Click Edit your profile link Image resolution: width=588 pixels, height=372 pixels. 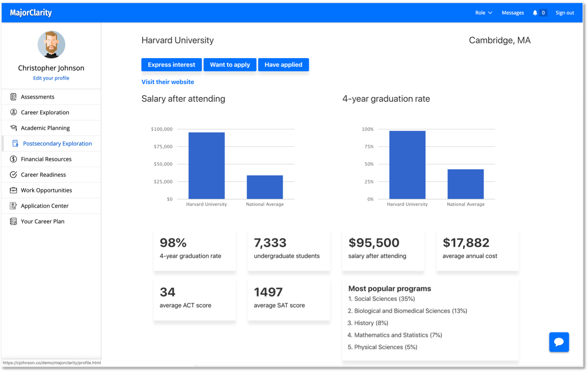tap(51, 78)
